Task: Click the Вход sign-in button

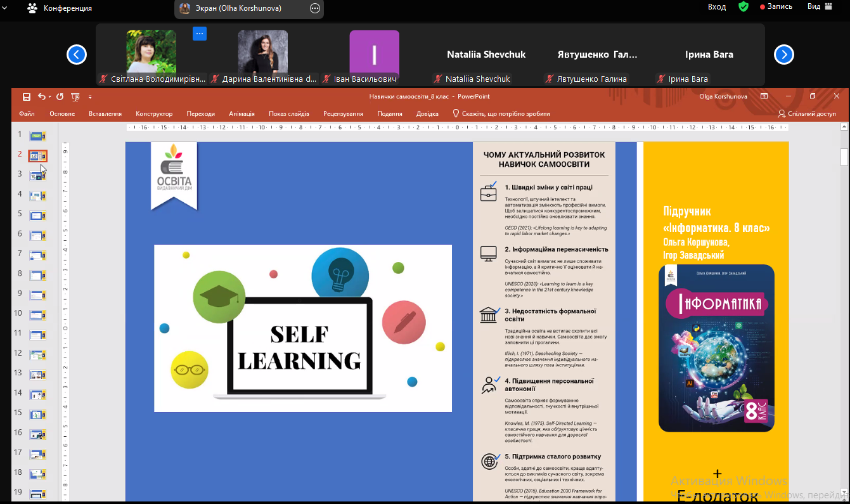Action: pos(717,6)
